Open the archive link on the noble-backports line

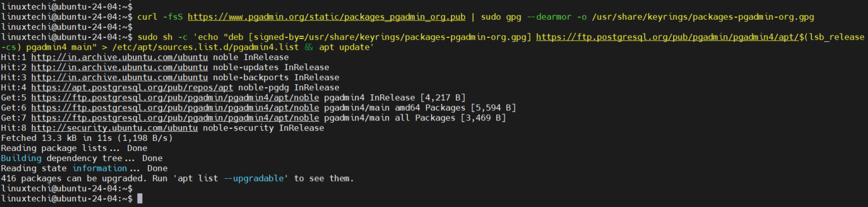tap(119, 77)
